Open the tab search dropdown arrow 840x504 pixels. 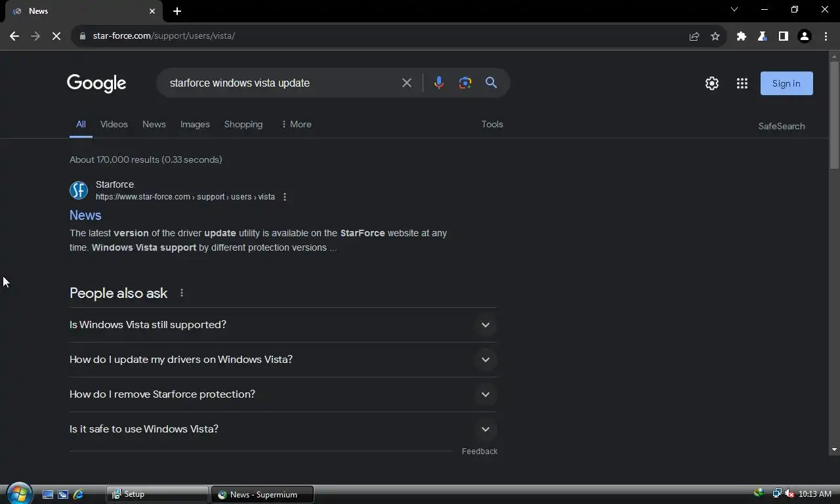pos(734,10)
